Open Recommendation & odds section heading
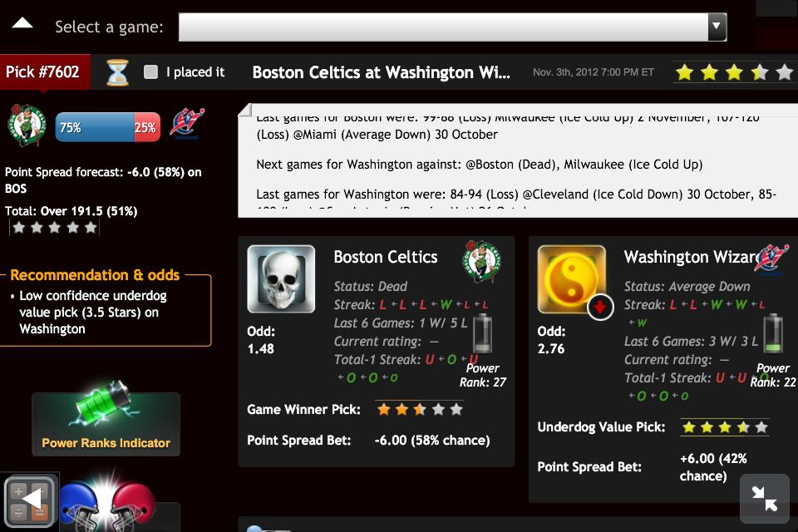Image resolution: width=798 pixels, height=532 pixels. (x=95, y=275)
